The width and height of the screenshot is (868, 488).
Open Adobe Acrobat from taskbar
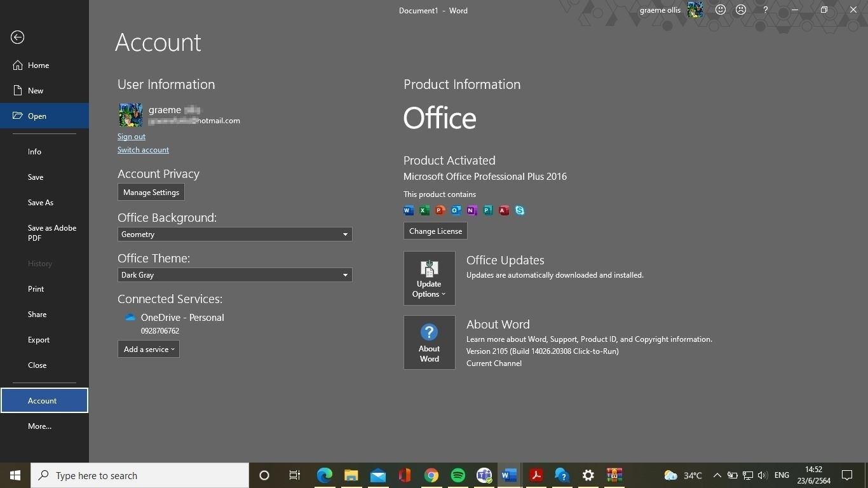coord(536,475)
